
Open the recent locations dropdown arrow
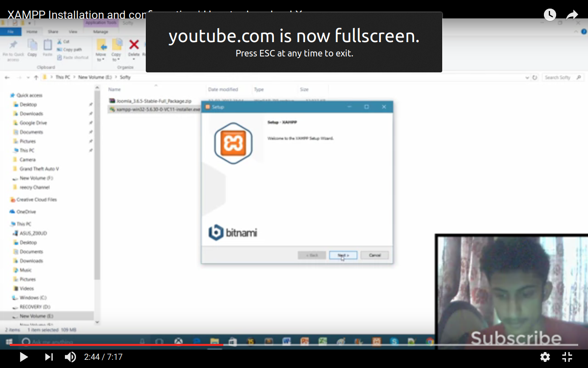coord(28,77)
